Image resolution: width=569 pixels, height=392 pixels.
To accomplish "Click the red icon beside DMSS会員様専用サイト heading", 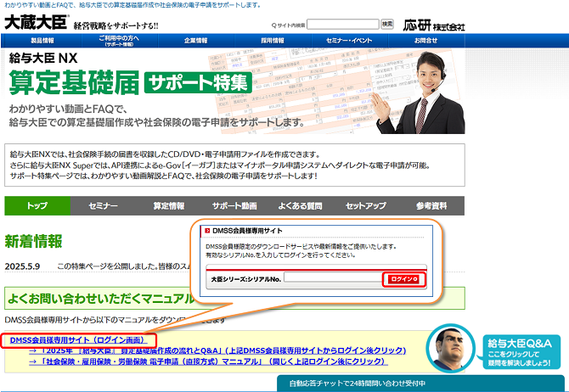I will [207, 231].
